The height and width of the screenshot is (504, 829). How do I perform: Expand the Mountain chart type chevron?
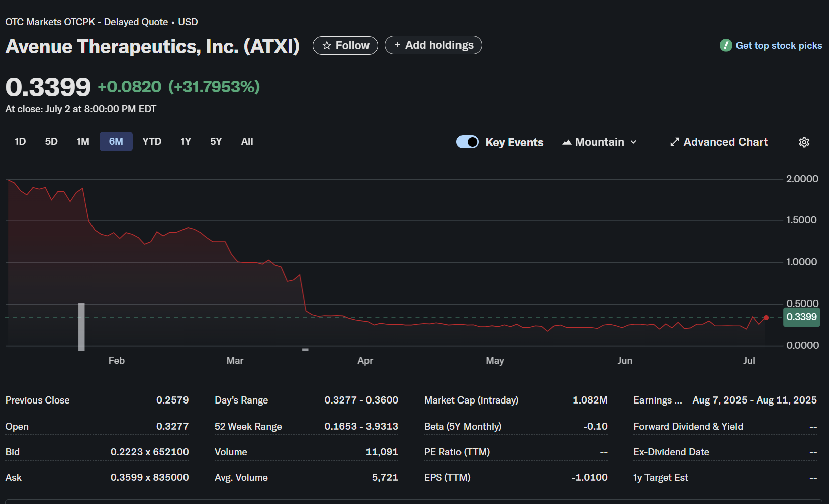(633, 142)
